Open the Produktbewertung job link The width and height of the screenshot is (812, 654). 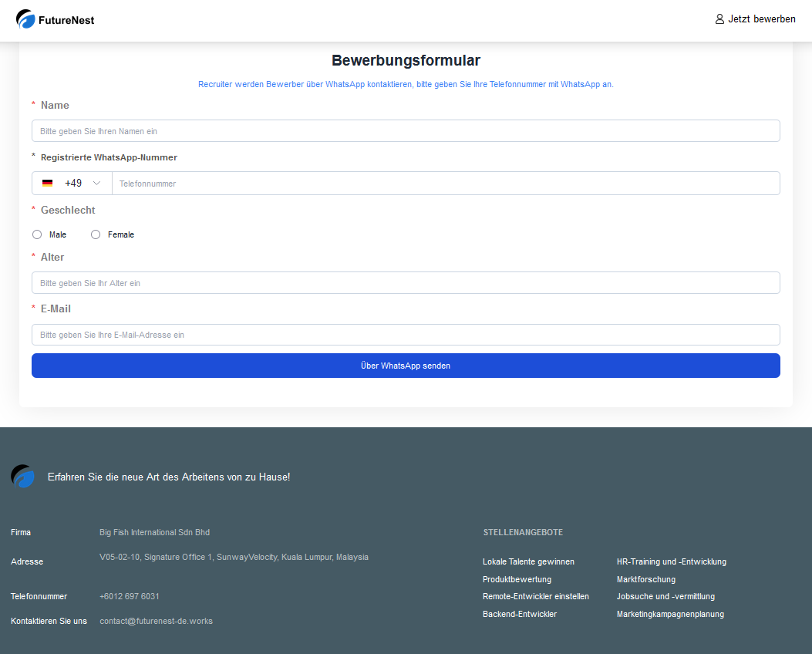[517, 579]
